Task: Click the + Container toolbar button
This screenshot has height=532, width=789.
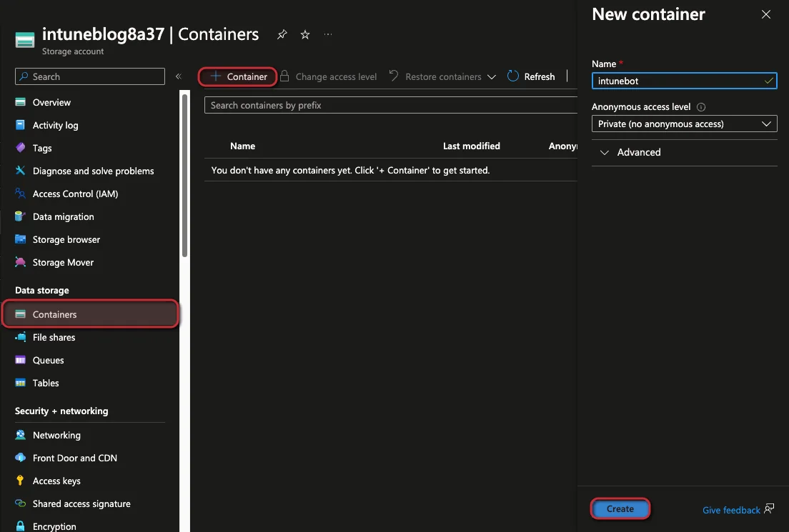Action: pos(238,76)
